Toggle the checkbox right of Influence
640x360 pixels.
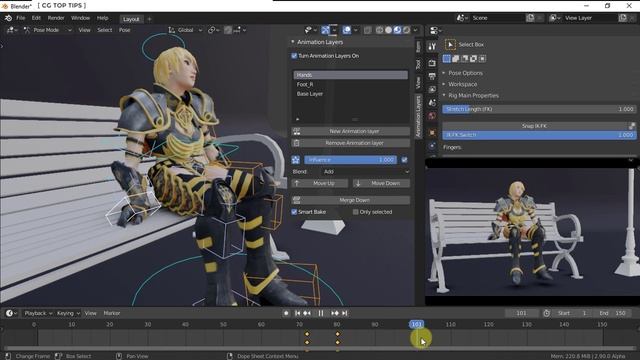point(404,160)
